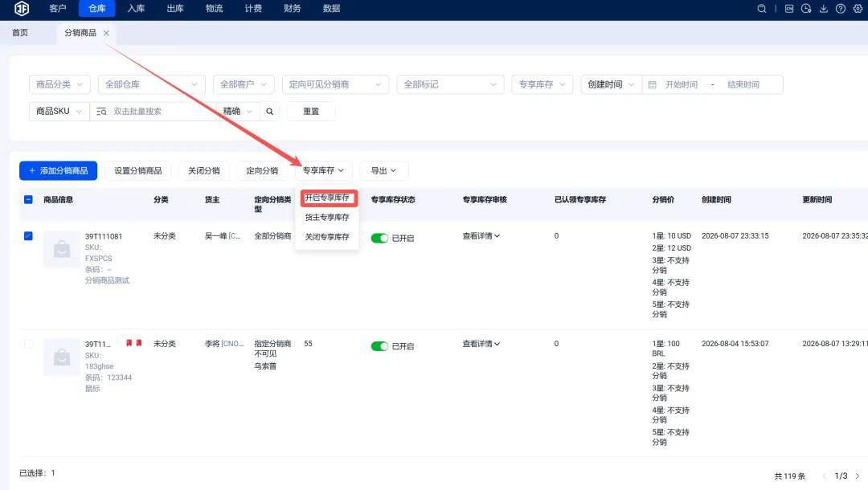Close the 分销商品 tab with its X
The image size is (868, 490).
click(x=106, y=33)
